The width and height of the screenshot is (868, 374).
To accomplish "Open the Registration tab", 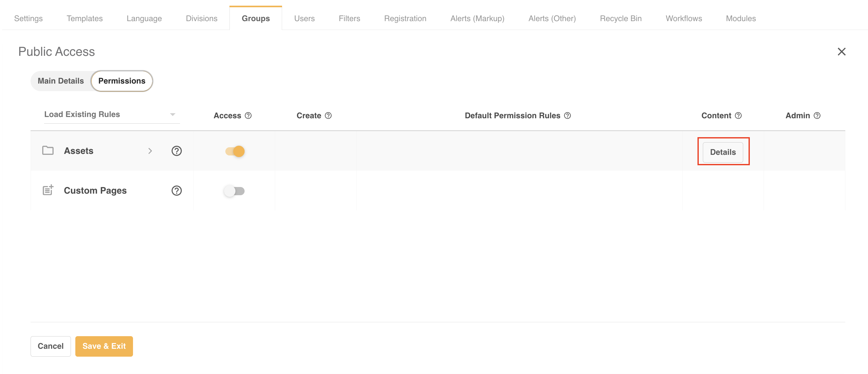I will tap(405, 19).
